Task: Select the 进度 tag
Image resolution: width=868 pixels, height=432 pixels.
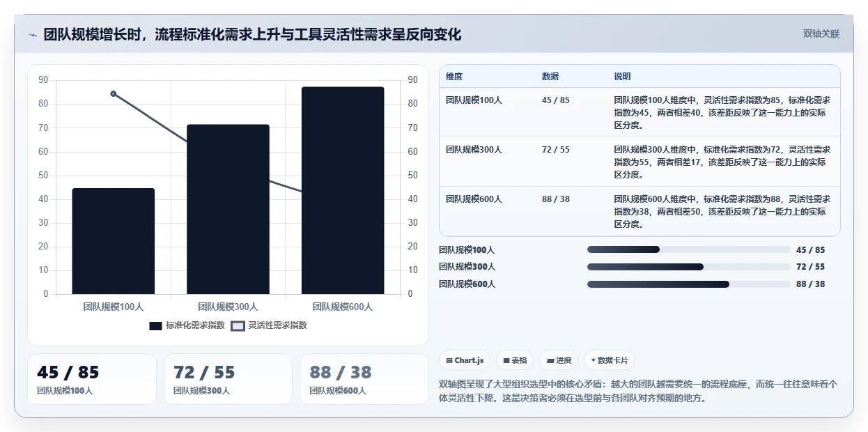Action: point(559,360)
